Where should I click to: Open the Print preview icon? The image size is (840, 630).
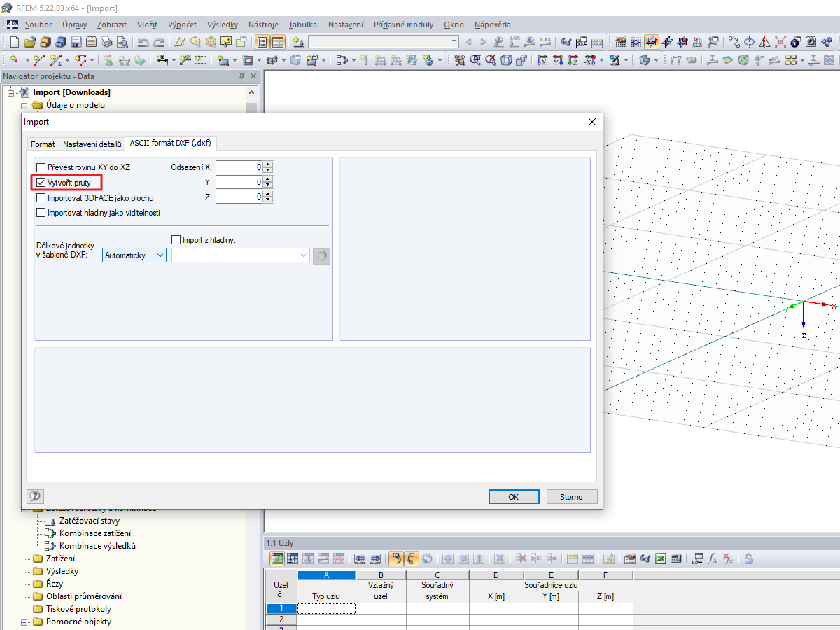click(x=123, y=41)
